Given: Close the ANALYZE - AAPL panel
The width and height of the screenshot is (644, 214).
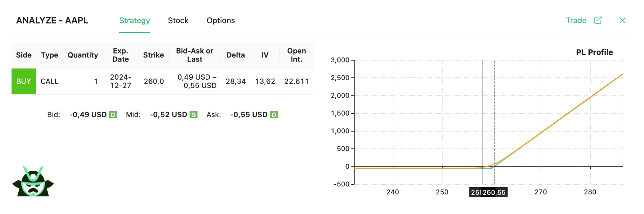Looking at the screenshot, I should (623, 20).
